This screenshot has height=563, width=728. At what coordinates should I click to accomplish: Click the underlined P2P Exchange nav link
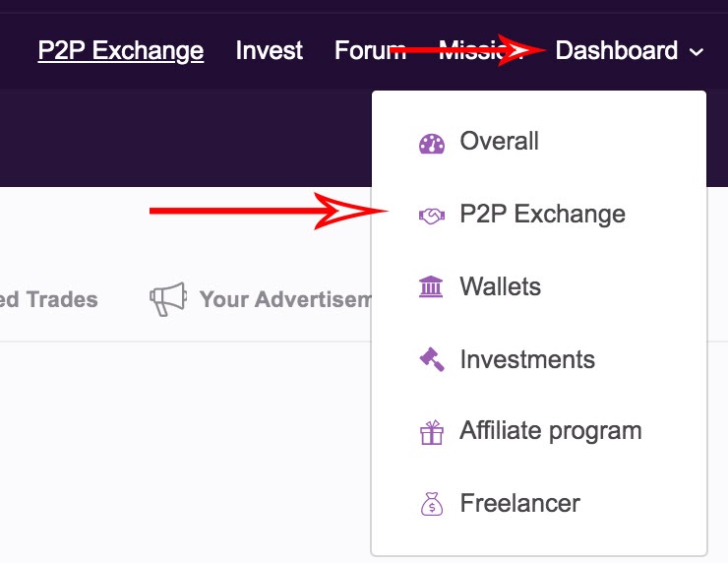(x=121, y=51)
